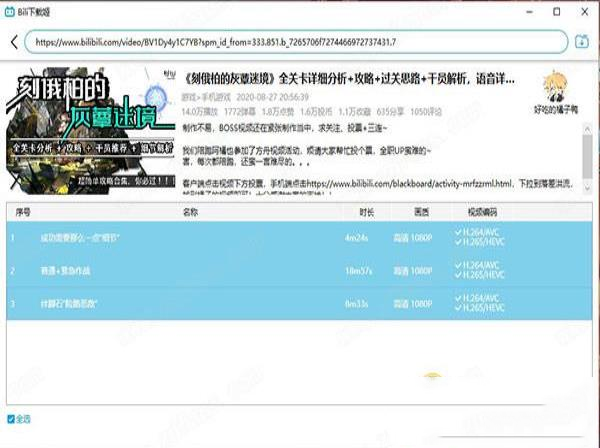The height and width of the screenshot is (448, 600).
Task: Click the 名称 column header
Action: [190, 212]
